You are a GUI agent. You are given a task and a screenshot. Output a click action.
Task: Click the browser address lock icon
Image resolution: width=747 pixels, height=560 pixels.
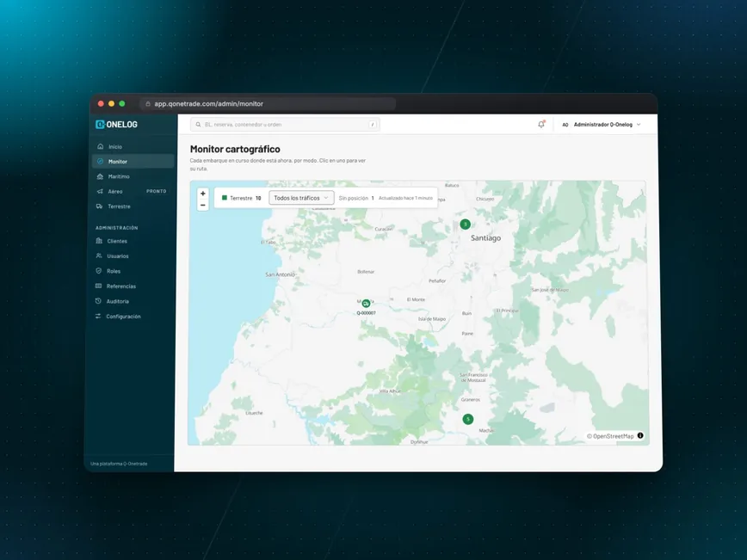148,104
